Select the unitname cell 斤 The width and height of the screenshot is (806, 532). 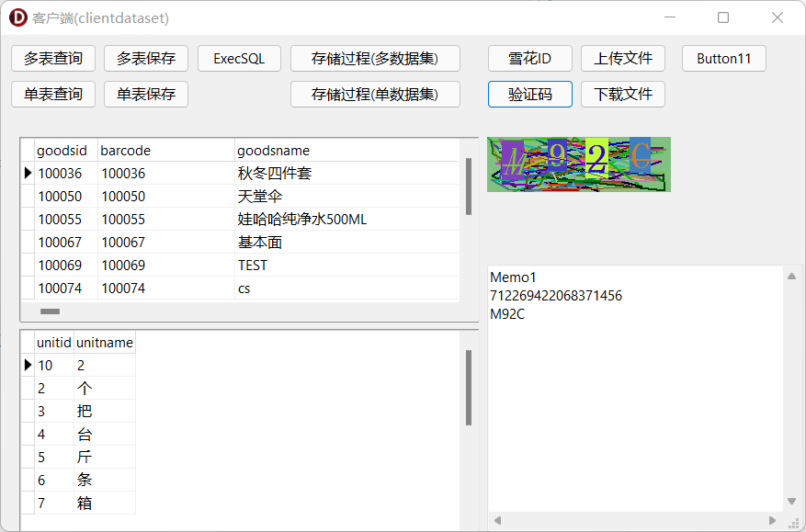click(105, 457)
